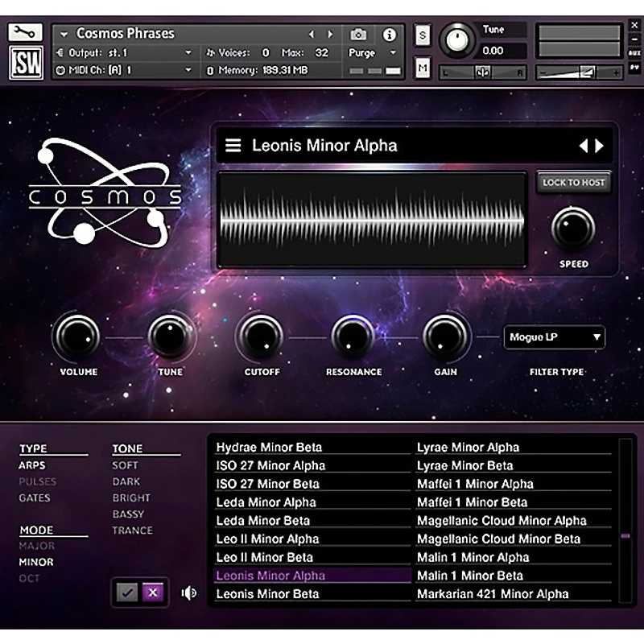The height and width of the screenshot is (644, 644).
Task: Select Markarian 421 Minor Alpha phrase
Action: tap(514, 593)
